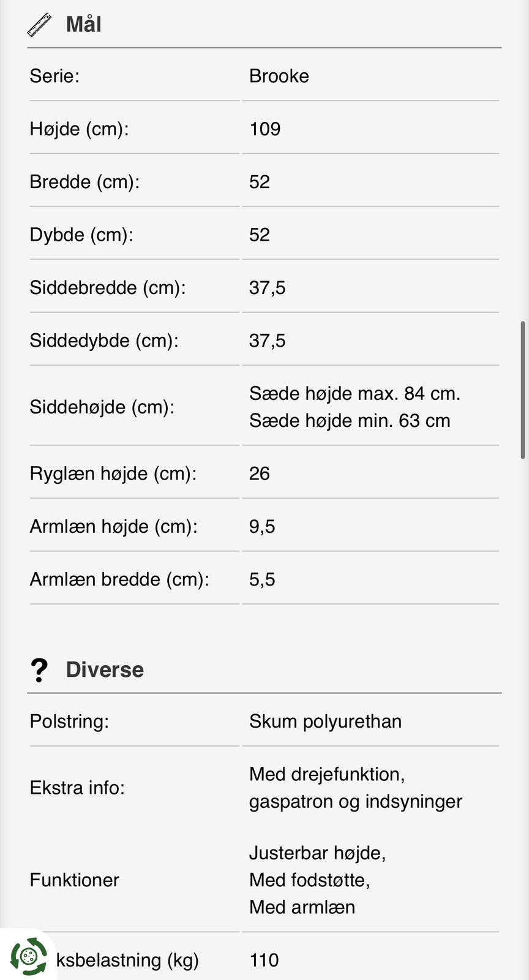Click the vertical scrollbar thumb

(x=522, y=390)
